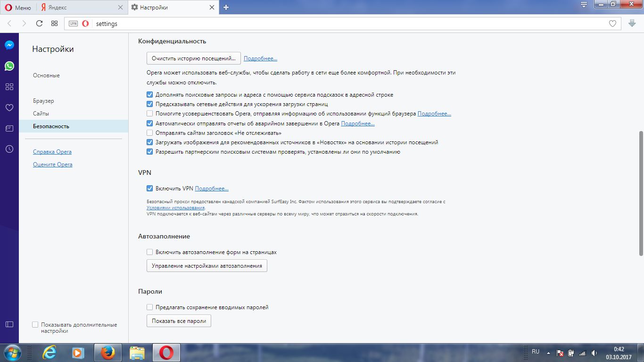Viewport: 644px width, 362px height.
Task: Enable the «Не отслеживать» header checkbox
Action: [x=150, y=133]
